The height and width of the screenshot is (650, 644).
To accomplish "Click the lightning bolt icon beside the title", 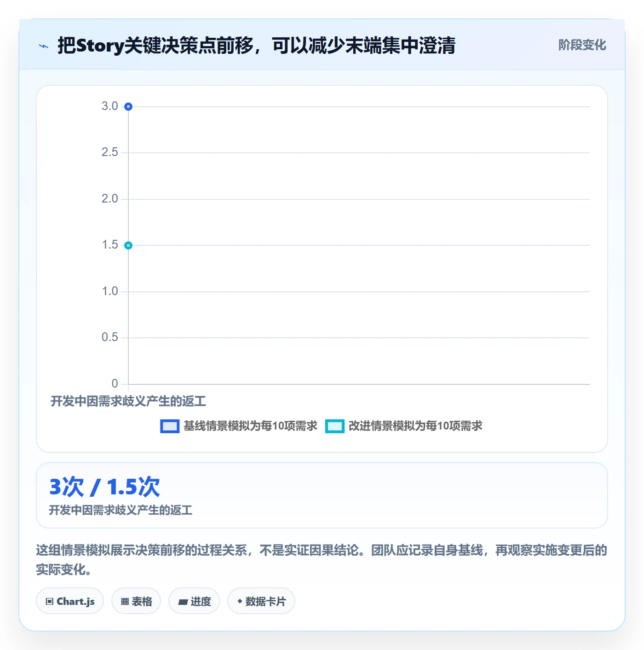I will 44,46.
